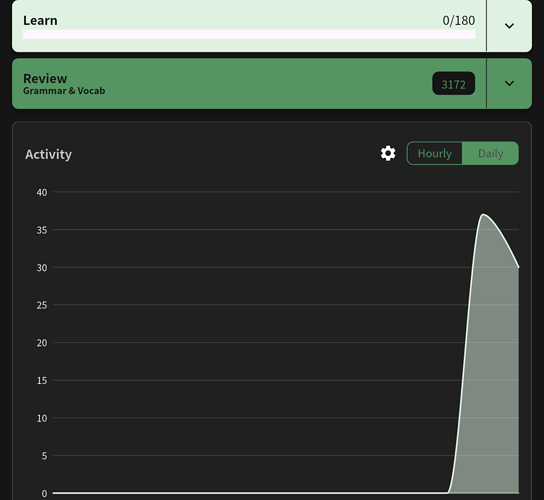Screen dimensions: 544x500
Task: Click the 35 y-axis label
Action: click(42, 230)
